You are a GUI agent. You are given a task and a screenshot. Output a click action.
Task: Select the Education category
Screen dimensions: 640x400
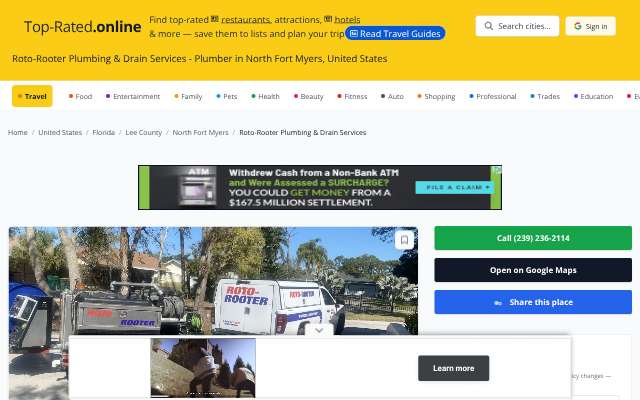tap(593, 96)
